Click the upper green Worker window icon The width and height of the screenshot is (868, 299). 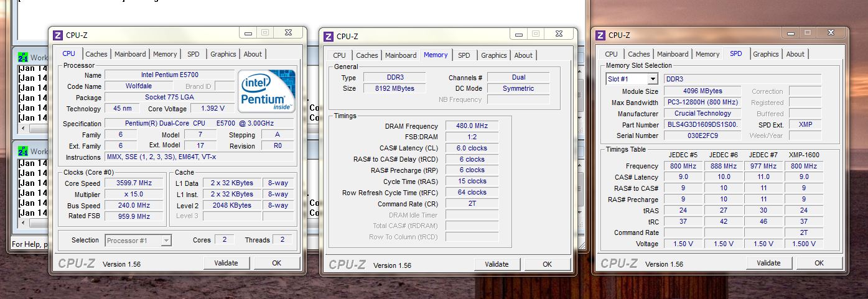[23, 57]
